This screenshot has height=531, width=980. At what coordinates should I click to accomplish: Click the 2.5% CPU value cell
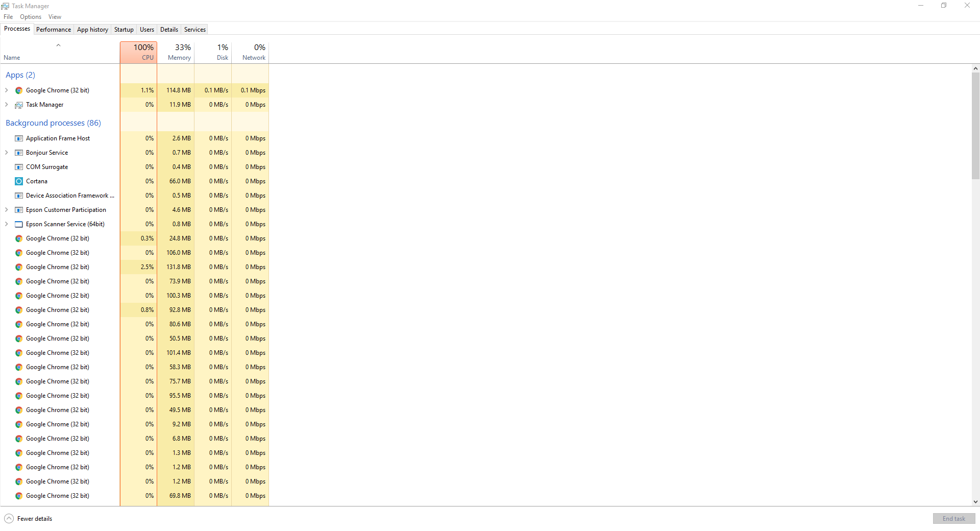click(138, 267)
